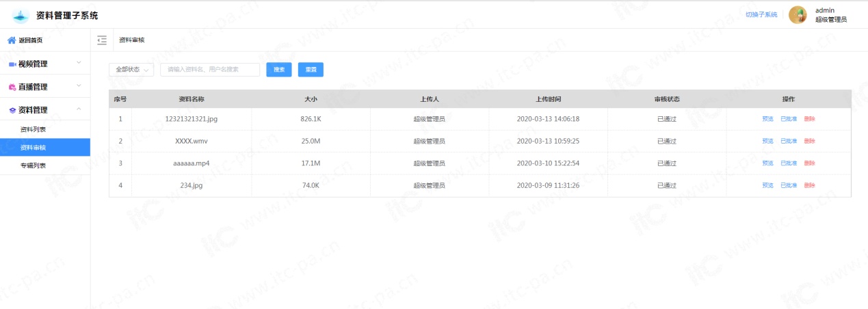The image size is (868, 309).
Task: Click the 切换子系统 link
Action: pyautogui.click(x=761, y=15)
